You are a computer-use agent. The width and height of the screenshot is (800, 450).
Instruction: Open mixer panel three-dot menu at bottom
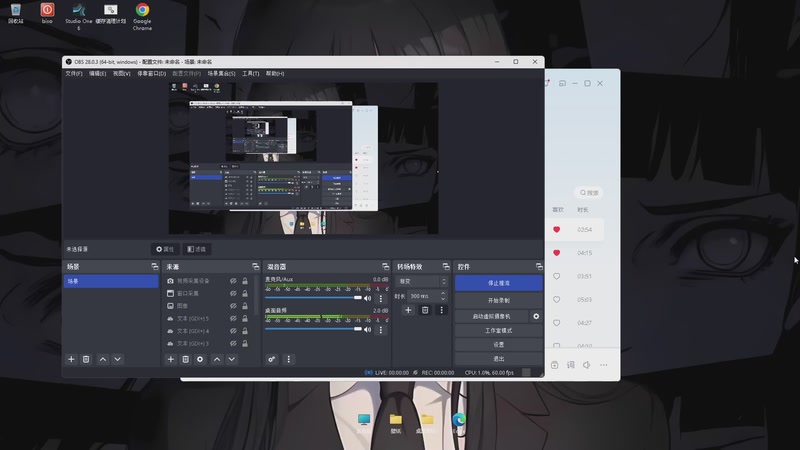[x=288, y=359]
